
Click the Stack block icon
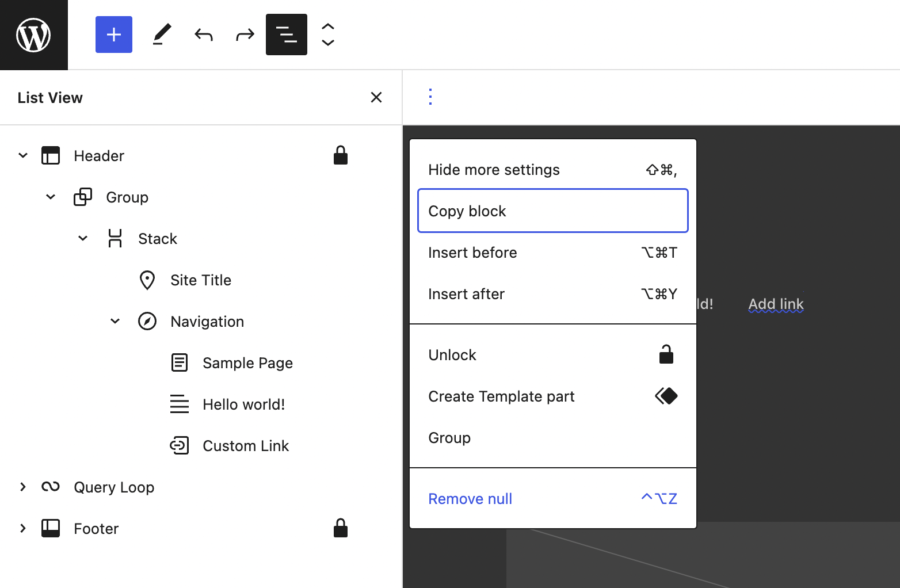coord(115,238)
